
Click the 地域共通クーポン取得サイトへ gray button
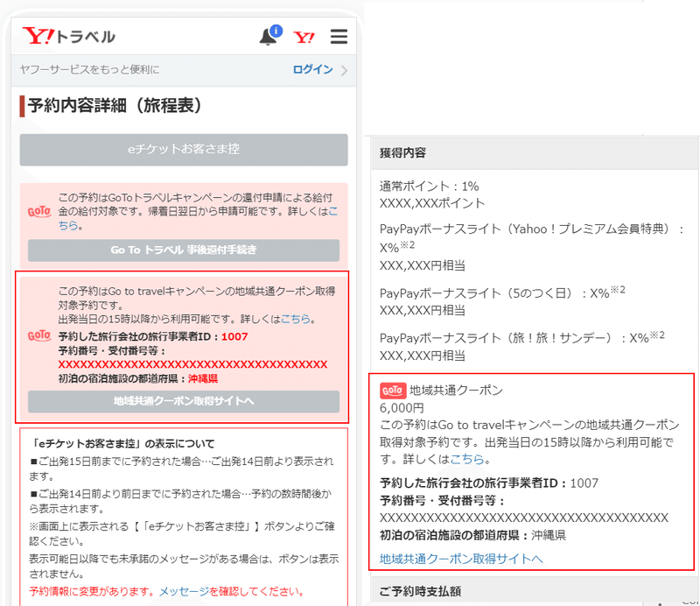tap(184, 401)
